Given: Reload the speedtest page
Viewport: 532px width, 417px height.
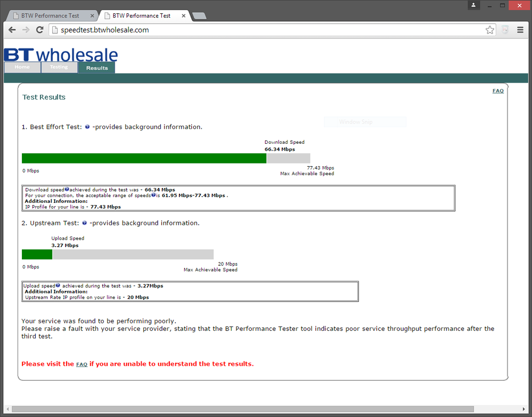Looking at the screenshot, I should (x=40, y=30).
